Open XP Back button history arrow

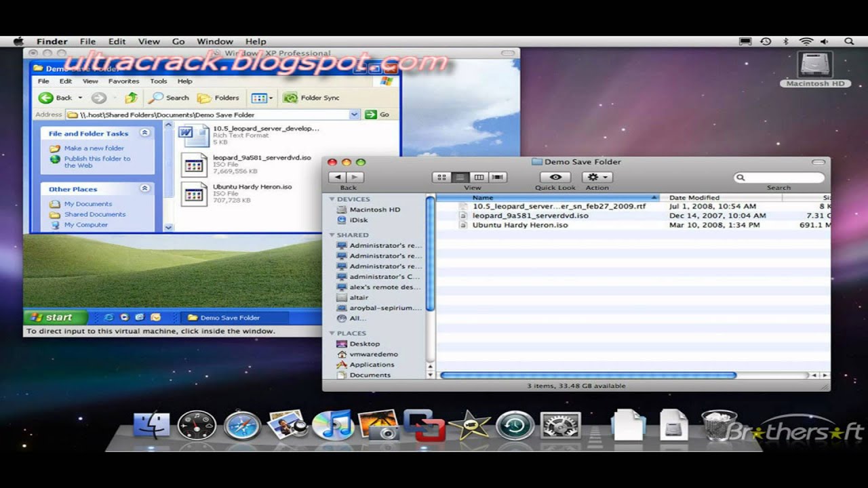[80, 98]
